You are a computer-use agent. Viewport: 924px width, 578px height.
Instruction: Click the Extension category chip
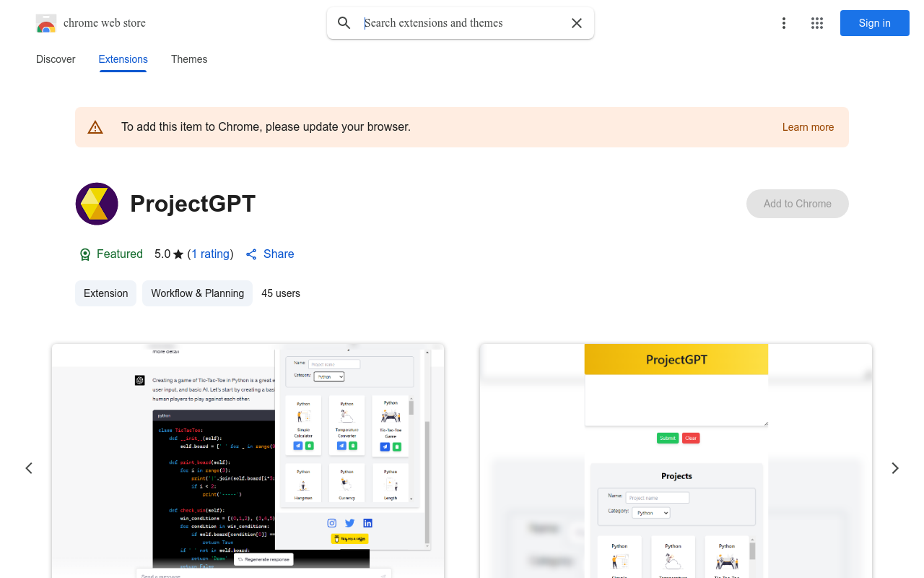click(105, 293)
